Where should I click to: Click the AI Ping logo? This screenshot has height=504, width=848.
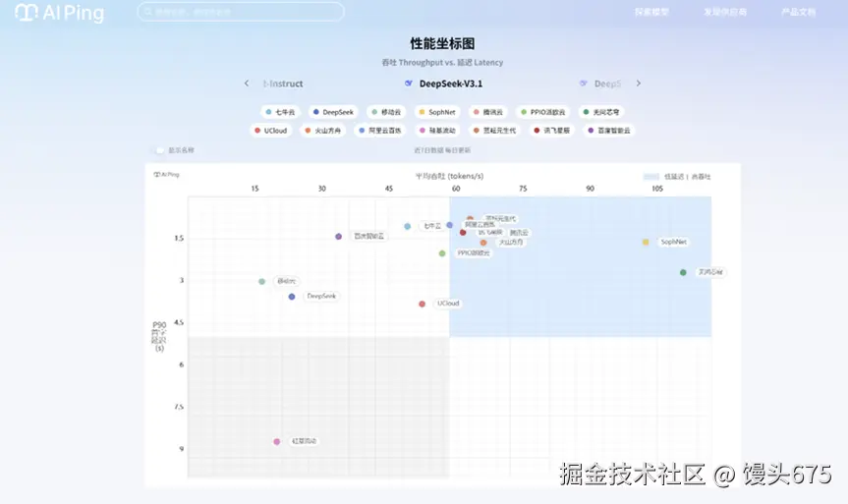pos(60,12)
